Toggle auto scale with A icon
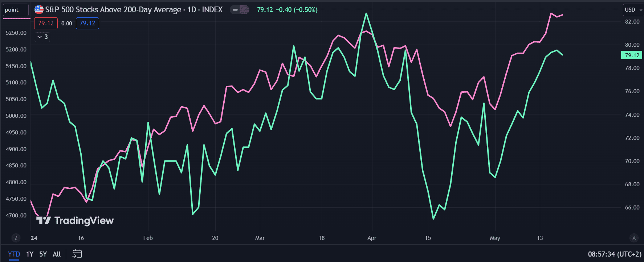Screen dimensions: 644x262 click(x=634, y=238)
